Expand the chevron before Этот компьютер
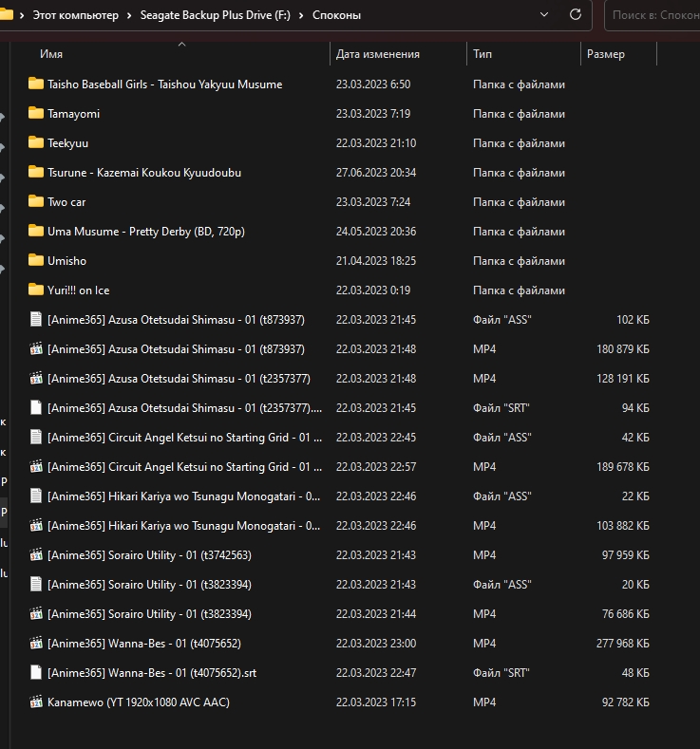The height and width of the screenshot is (749, 700). 22,15
